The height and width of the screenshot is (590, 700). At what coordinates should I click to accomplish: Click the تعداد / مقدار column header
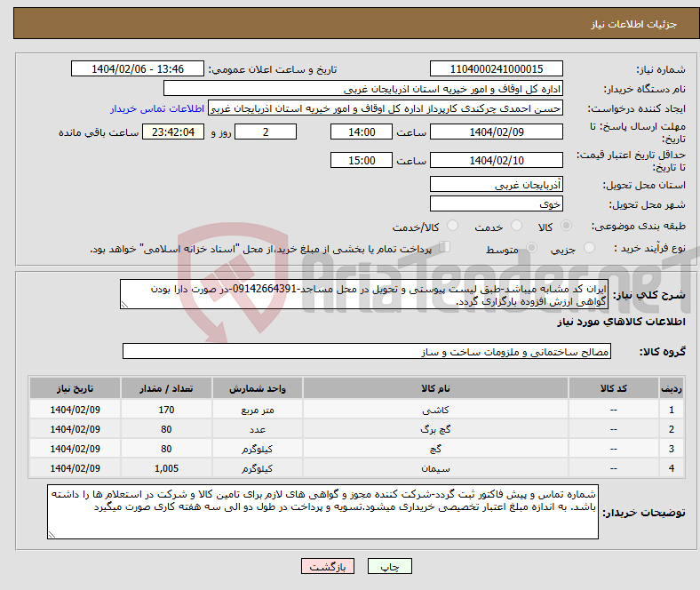point(166,388)
